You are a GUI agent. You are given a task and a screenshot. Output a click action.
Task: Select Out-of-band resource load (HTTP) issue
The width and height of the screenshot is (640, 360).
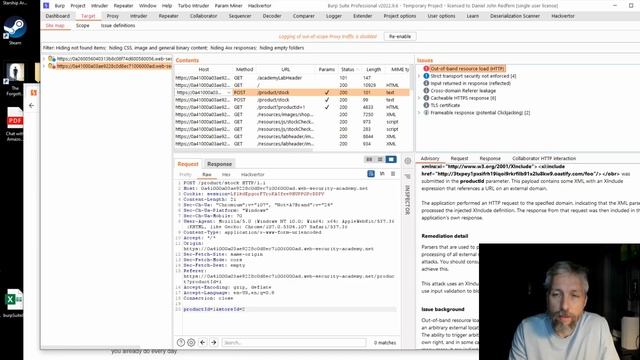click(x=467, y=69)
